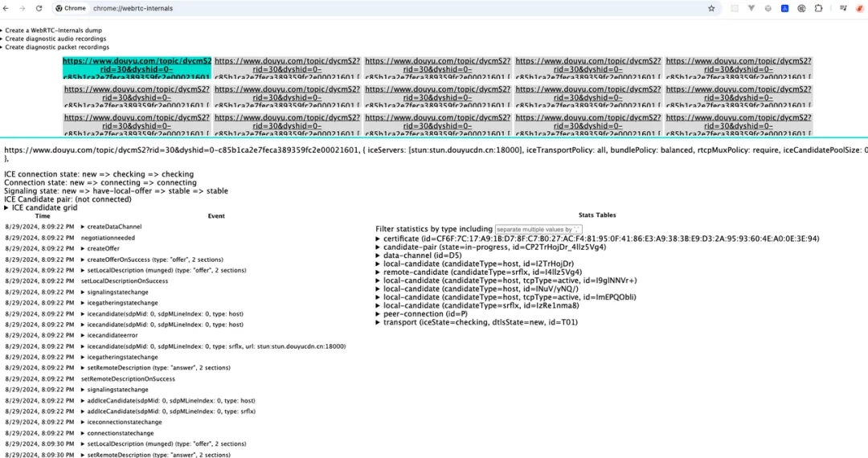Click the browser Back arrow
868x458 pixels.
point(7,8)
